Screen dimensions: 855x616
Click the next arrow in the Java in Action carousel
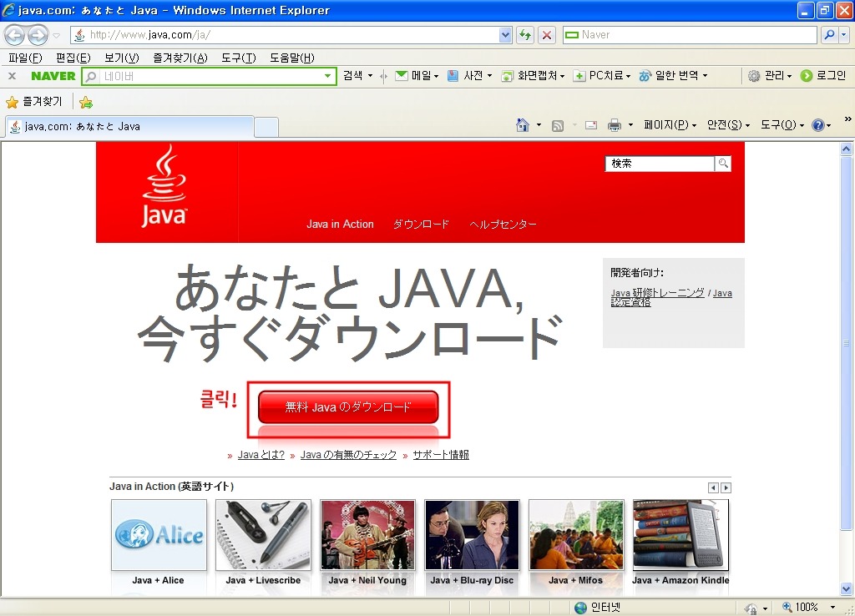point(726,488)
